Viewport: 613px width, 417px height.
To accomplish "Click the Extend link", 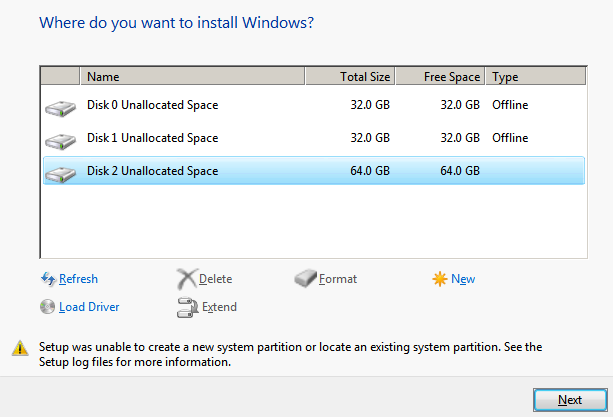I will coord(219,307).
